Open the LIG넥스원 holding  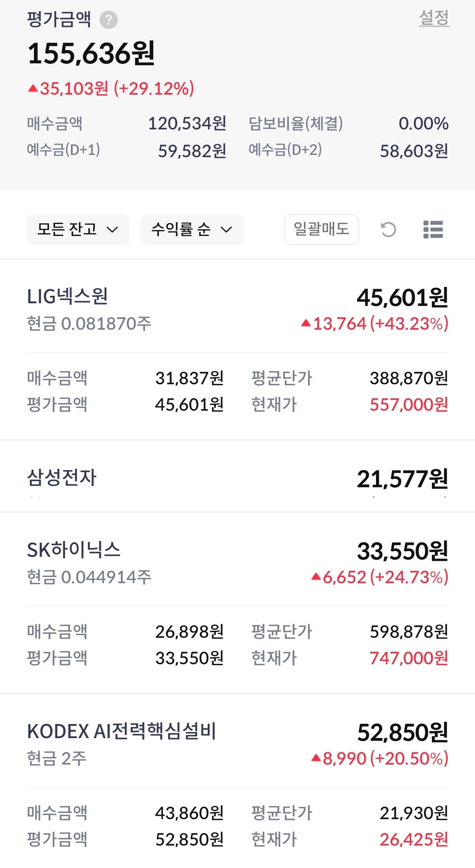(67, 297)
